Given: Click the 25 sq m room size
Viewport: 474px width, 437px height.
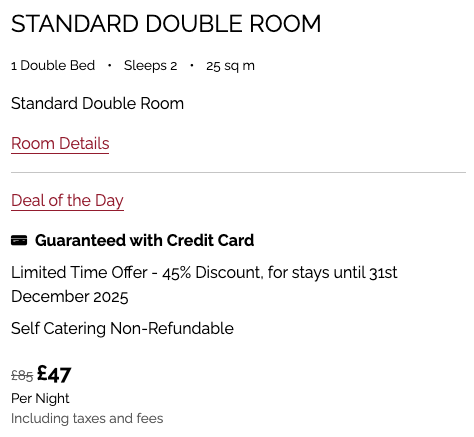Looking at the screenshot, I should pos(230,66).
